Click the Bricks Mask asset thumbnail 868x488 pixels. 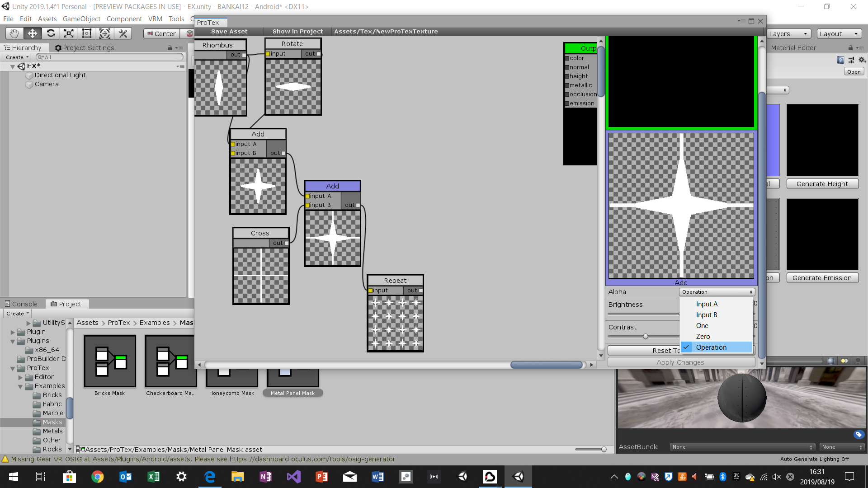tap(110, 361)
